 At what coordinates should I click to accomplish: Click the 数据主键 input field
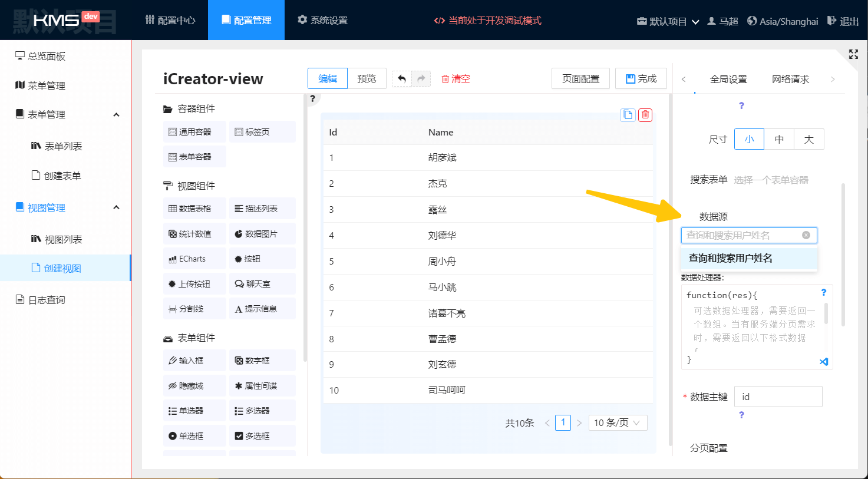coord(778,397)
